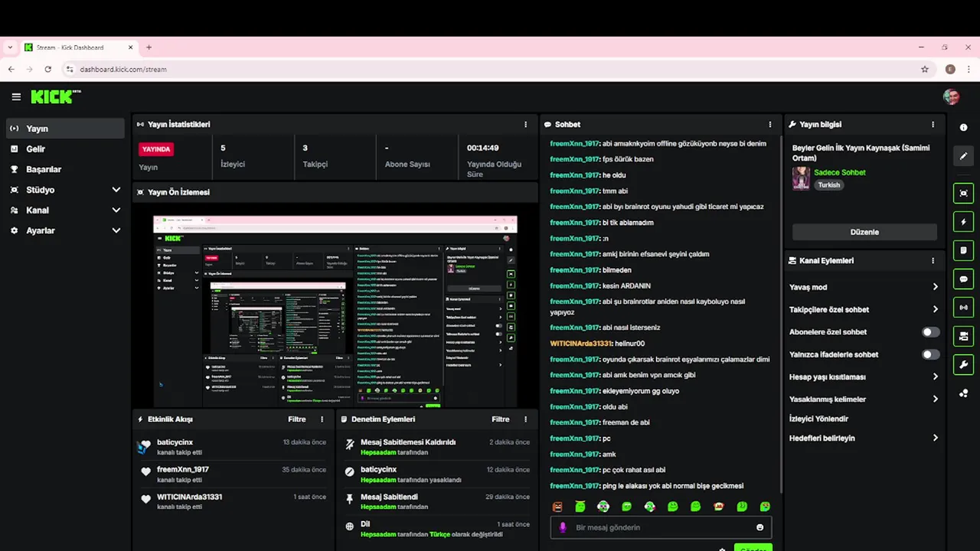Click the Turkish language tag
The height and width of the screenshot is (551, 980).
click(x=829, y=184)
